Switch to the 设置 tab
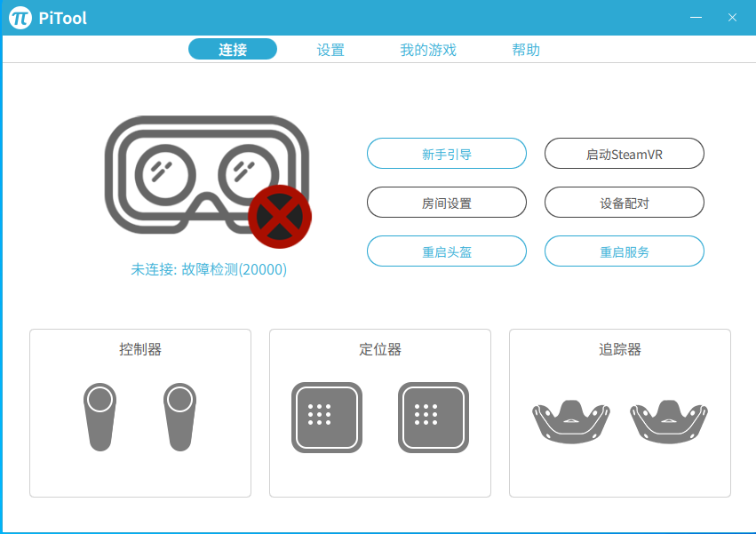Viewport: 756px width, 534px height. (x=330, y=50)
